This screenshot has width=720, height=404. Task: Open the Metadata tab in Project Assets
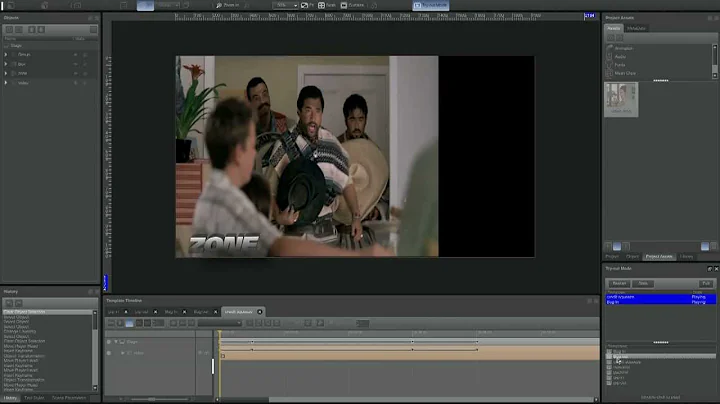coord(636,28)
